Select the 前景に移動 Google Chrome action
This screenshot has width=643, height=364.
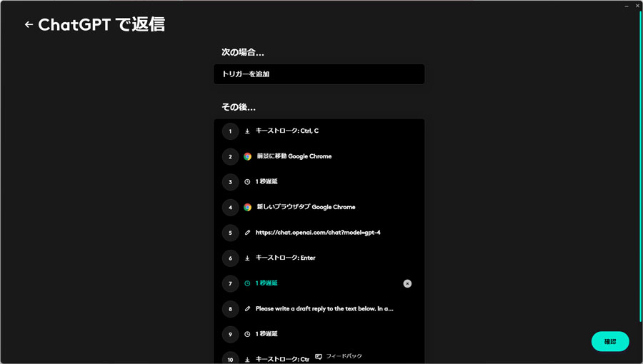(319, 156)
